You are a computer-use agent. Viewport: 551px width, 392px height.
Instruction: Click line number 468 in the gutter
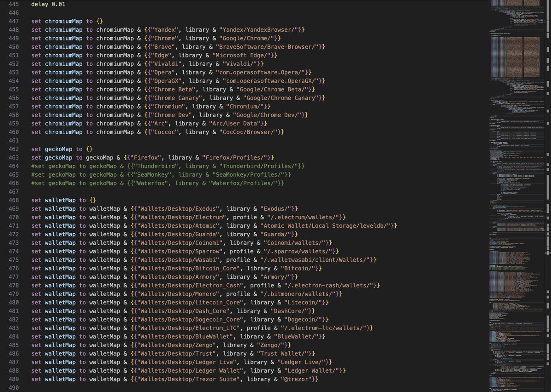(x=13, y=200)
